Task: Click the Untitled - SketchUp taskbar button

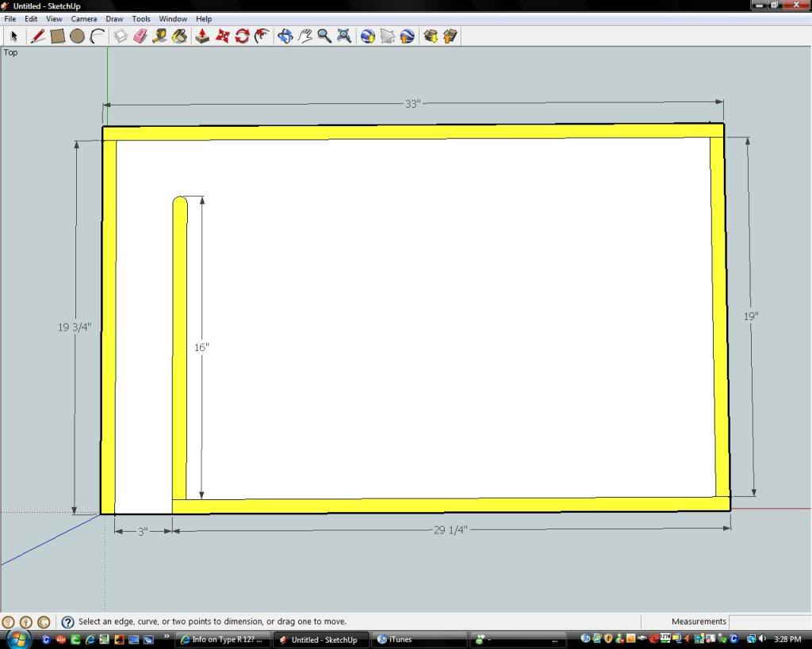Action: [321, 639]
